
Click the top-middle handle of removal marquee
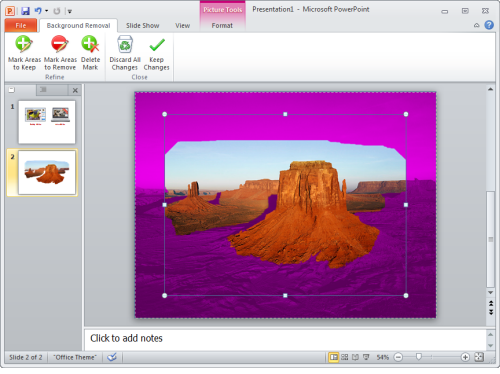coord(285,114)
